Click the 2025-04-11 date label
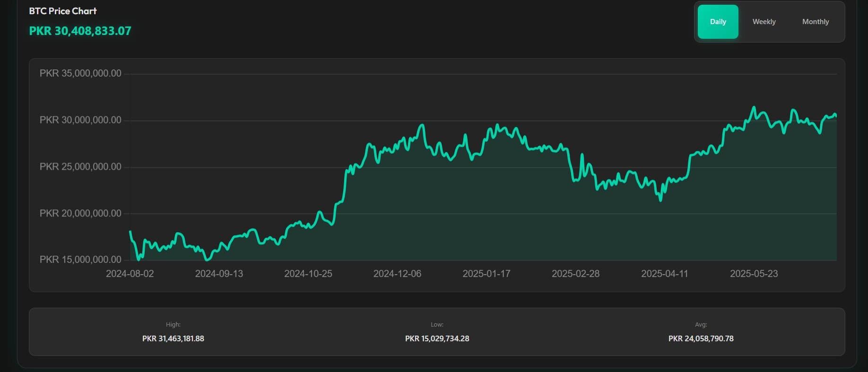868x372 pixels. coord(665,274)
